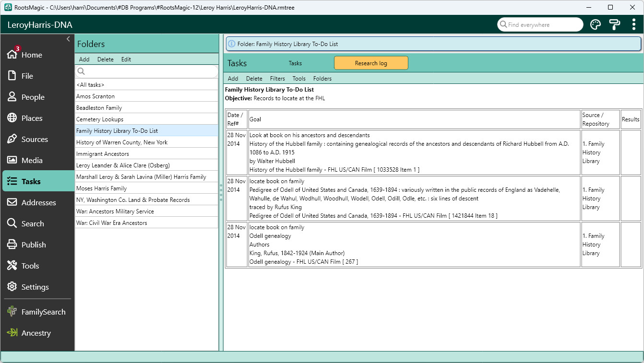This screenshot has height=363, width=644.
Task: Click the Folders panel search field
Action: point(147,71)
